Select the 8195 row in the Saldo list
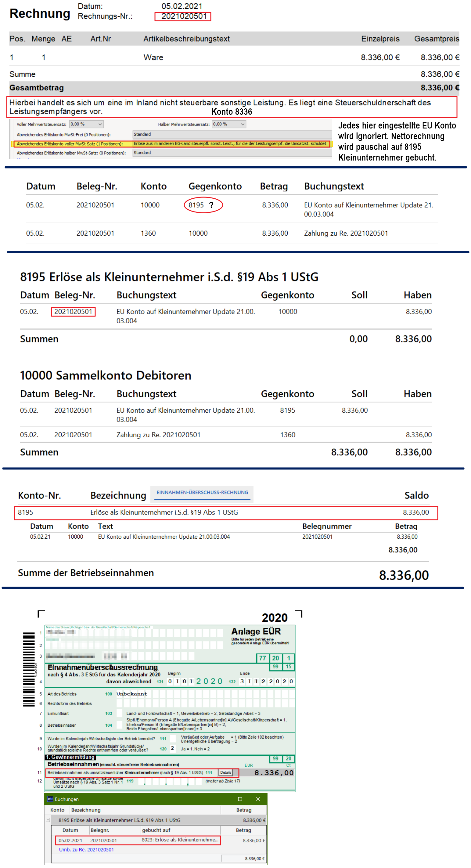 pyautogui.click(x=226, y=512)
